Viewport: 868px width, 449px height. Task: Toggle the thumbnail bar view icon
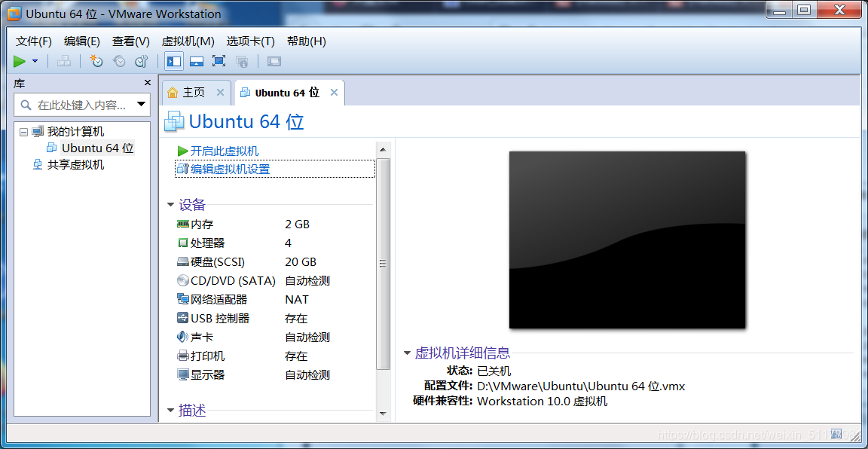click(x=197, y=61)
